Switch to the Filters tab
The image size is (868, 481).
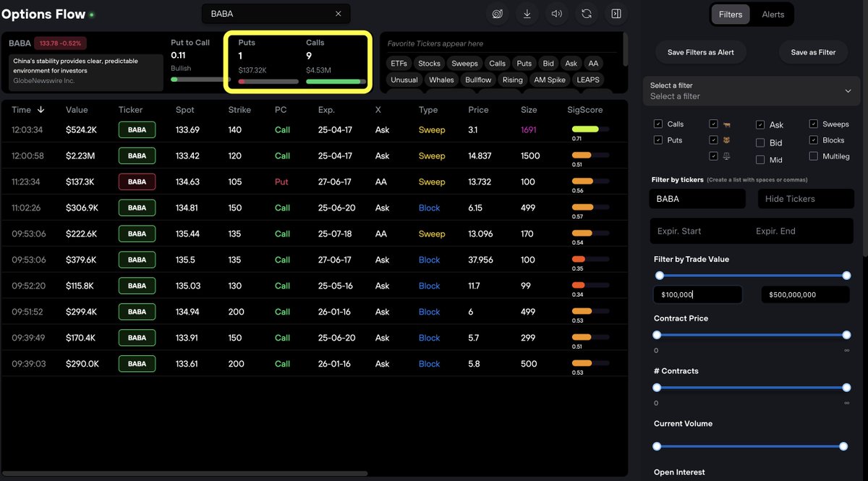click(x=731, y=14)
